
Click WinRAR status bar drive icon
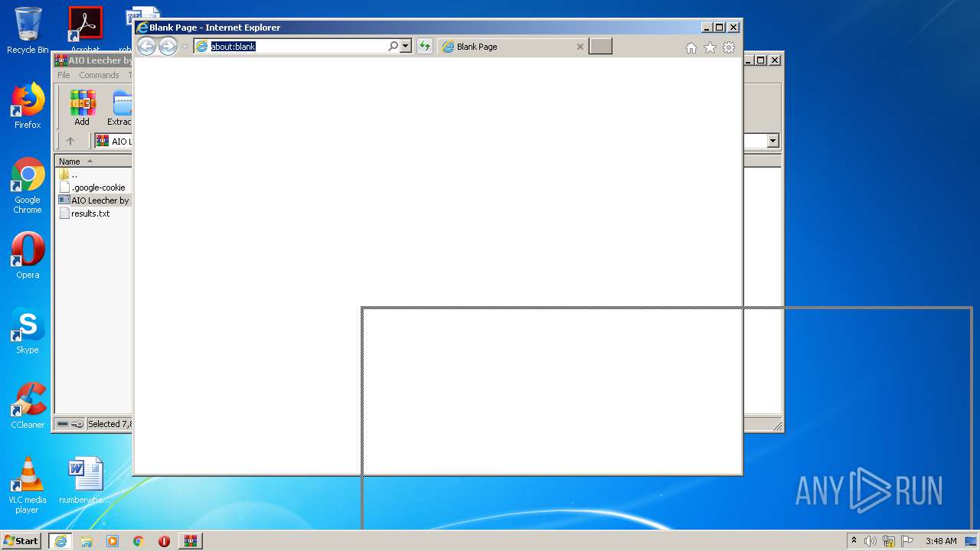(63, 424)
